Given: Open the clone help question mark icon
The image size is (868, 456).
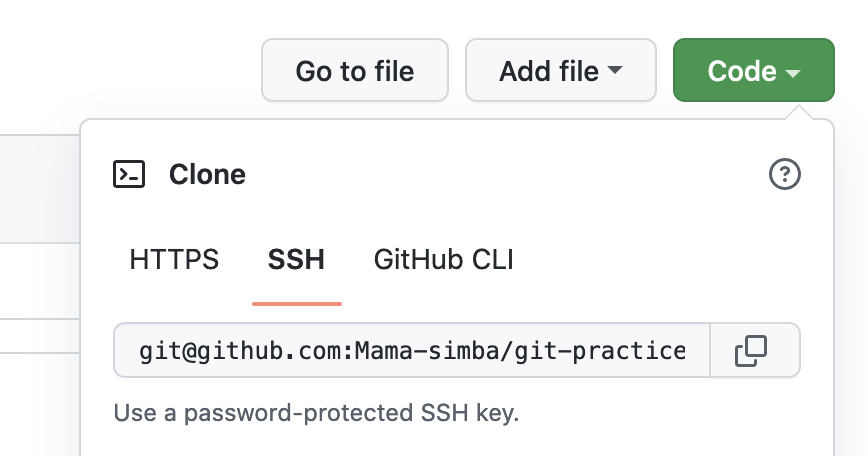Looking at the screenshot, I should 785,175.
